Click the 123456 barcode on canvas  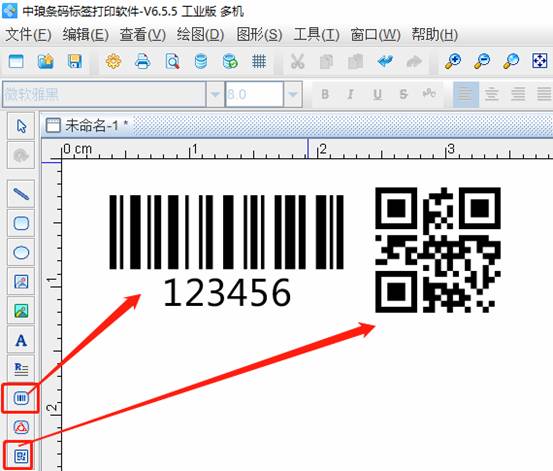226,250
